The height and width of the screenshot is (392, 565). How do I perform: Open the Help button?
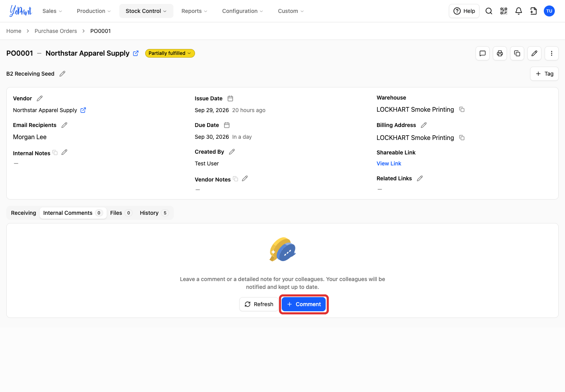click(x=464, y=11)
